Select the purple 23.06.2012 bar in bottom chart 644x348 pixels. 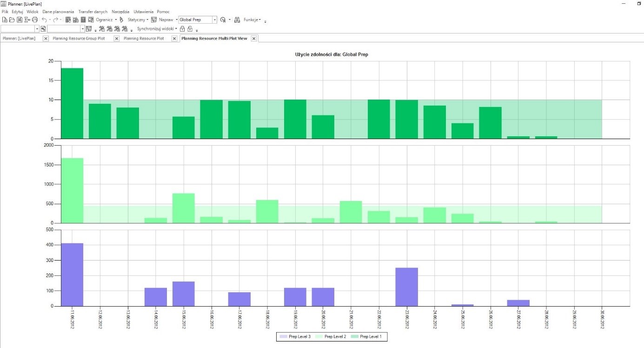click(x=407, y=287)
